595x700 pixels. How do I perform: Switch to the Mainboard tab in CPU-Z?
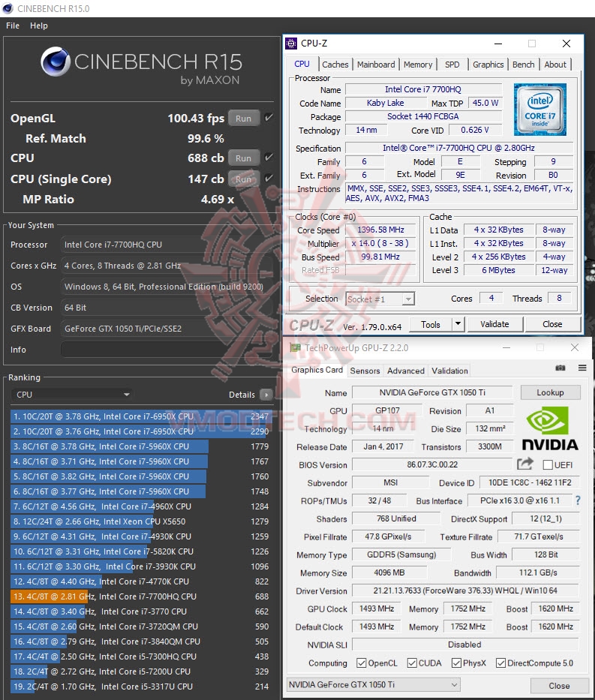coord(376,65)
